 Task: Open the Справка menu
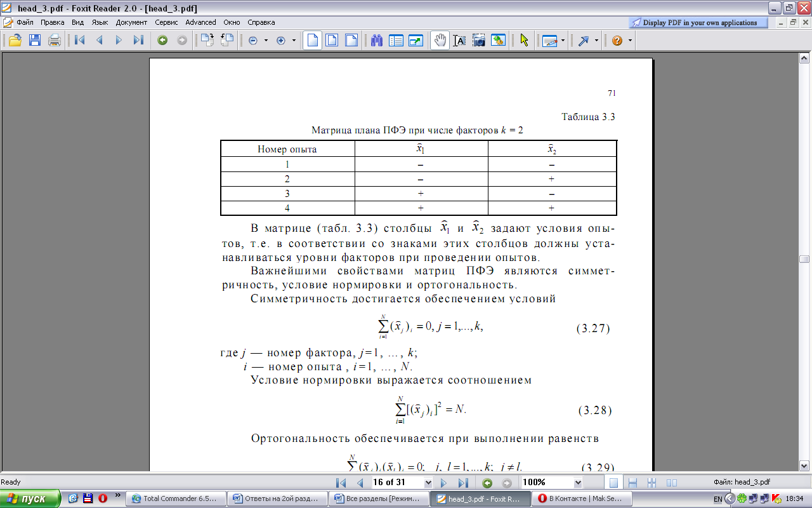click(261, 22)
